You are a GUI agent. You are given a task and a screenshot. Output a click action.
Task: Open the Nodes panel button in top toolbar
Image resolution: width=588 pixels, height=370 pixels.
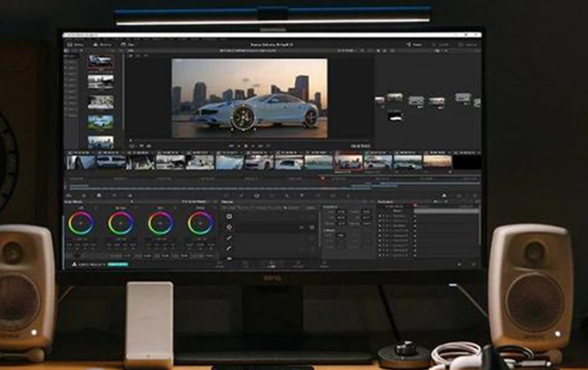tap(415, 45)
